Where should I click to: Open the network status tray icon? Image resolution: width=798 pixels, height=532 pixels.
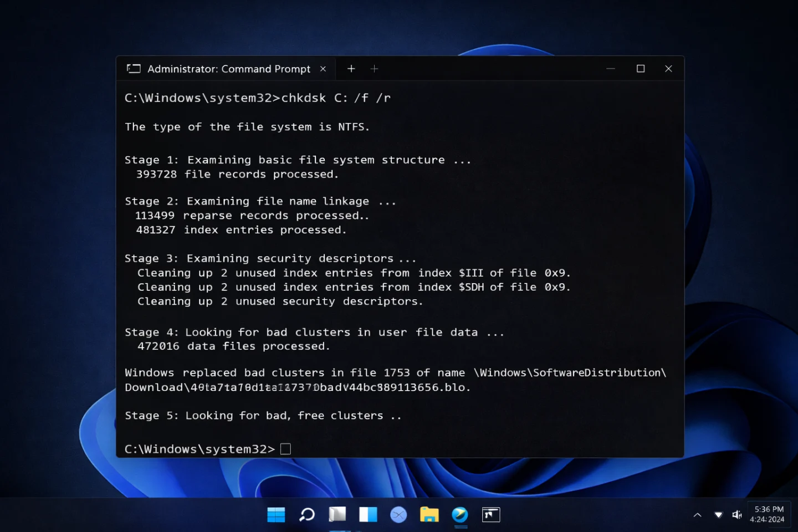pyautogui.click(x=719, y=515)
